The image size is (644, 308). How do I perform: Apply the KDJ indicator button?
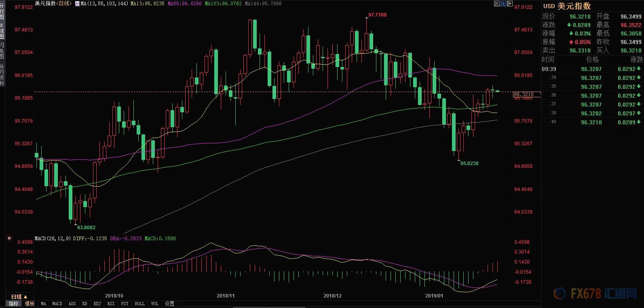(97, 304)
